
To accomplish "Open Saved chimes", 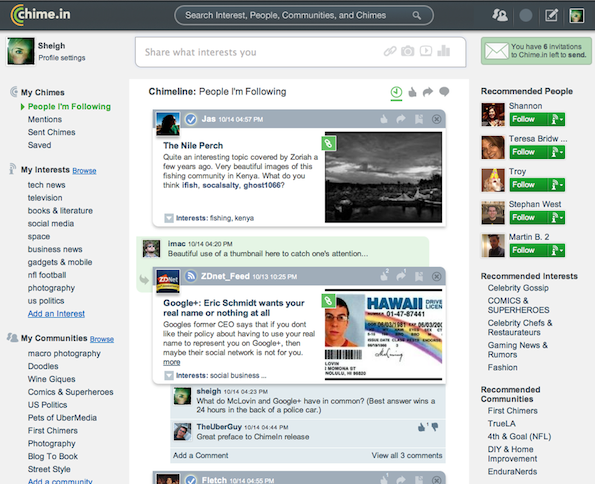I will (x=39, y=145).
